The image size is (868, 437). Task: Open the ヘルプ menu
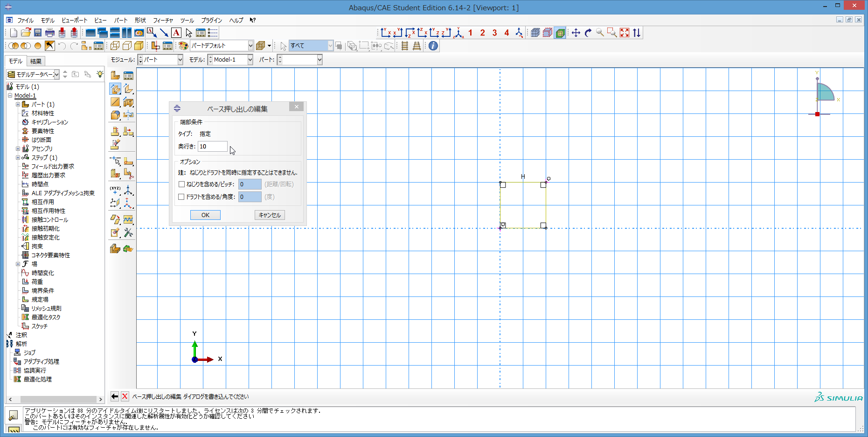tap(236, 21)
